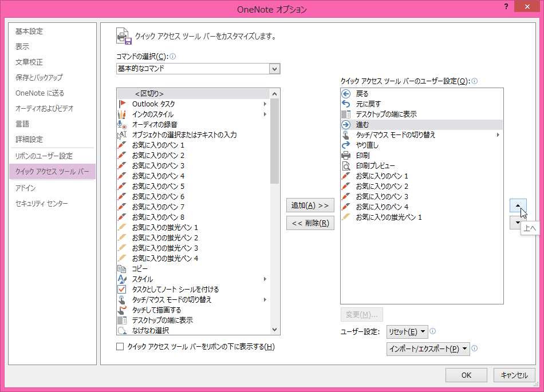Select オブジェクトの選択またはテキストの入力 icon
Viewport: 544px width, 392px height.
pos(122,135)
